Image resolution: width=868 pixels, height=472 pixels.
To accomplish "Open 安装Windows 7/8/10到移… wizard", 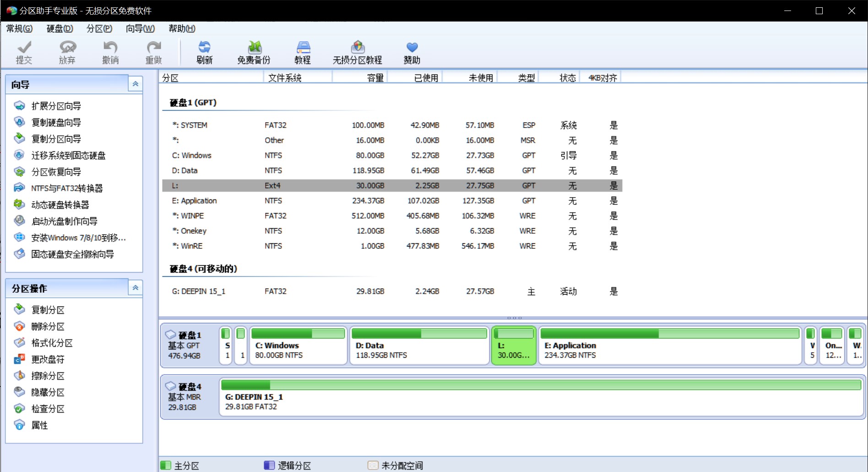I will click(x=70, y=238).
